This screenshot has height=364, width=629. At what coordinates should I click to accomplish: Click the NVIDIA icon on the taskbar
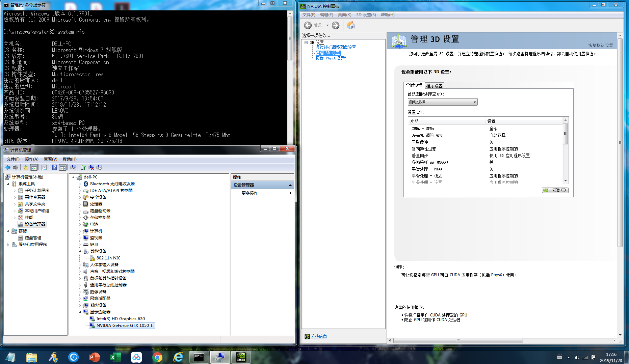click(241, 357)
